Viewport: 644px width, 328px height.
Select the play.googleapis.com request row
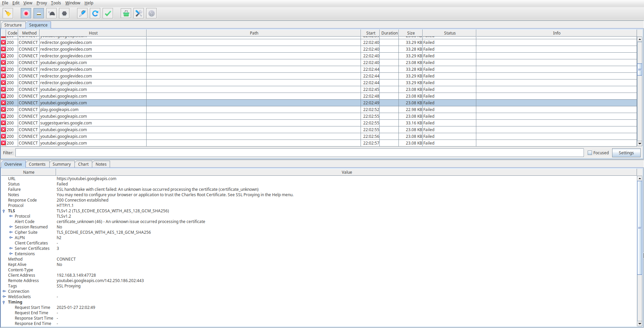[x=319, y=110]
